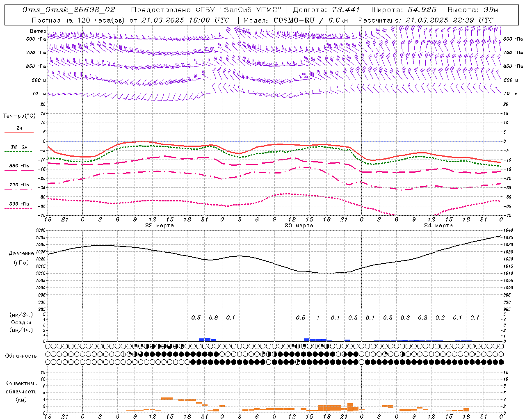The image size is (525, 420).
Task: Click the Давление panel label
Action: pyautogui.click(x=21, y=253)
